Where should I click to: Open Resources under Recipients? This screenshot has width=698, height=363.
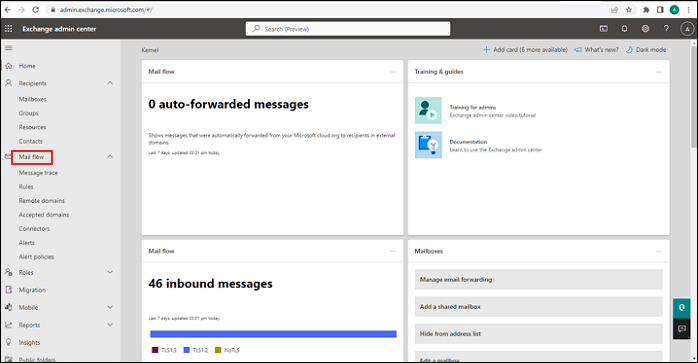tap(32, 127)
